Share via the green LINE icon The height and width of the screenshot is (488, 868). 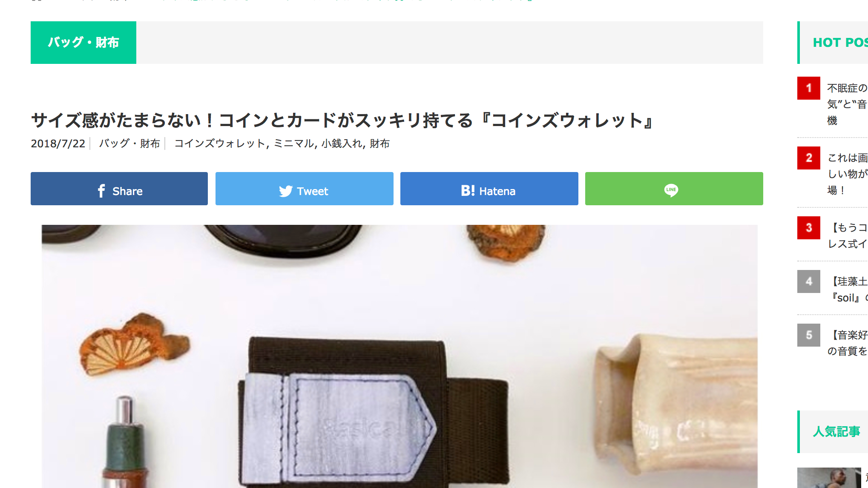674,189
